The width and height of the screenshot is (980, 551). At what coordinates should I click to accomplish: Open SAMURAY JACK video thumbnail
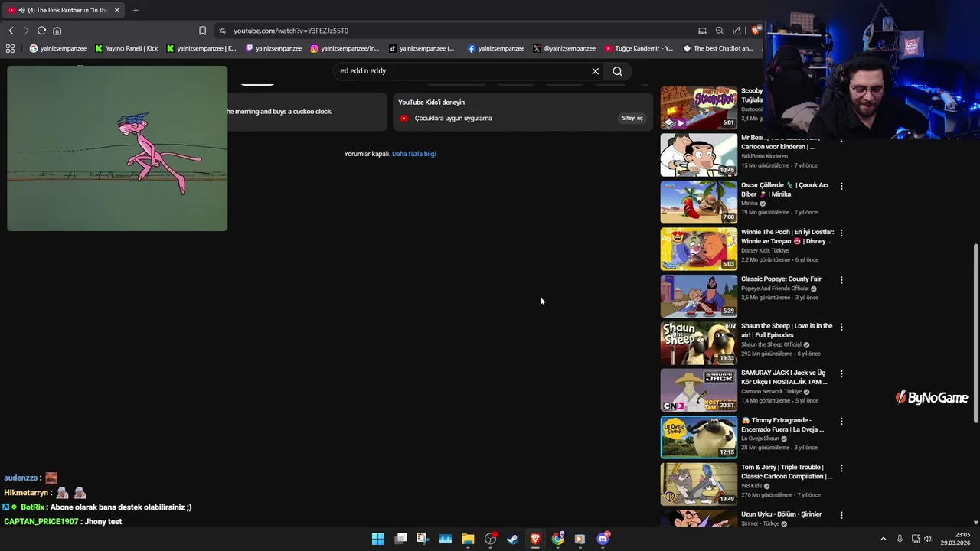[699, 390]
